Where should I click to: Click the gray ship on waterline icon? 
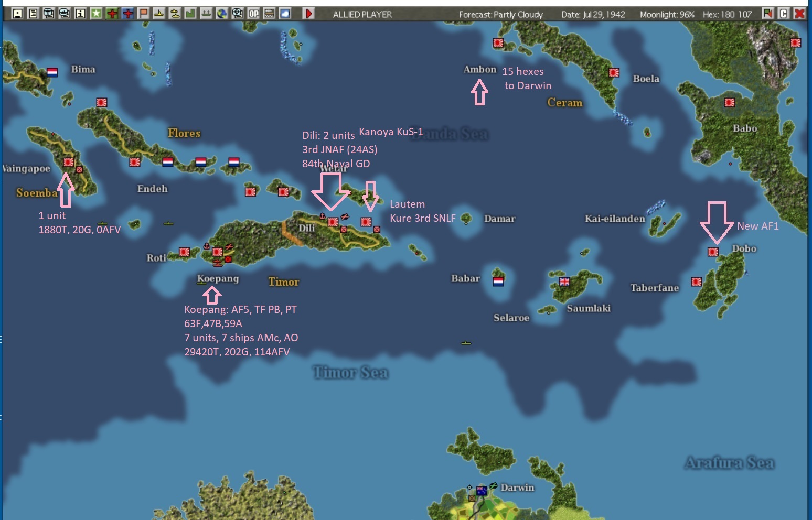tap(206, 14)
